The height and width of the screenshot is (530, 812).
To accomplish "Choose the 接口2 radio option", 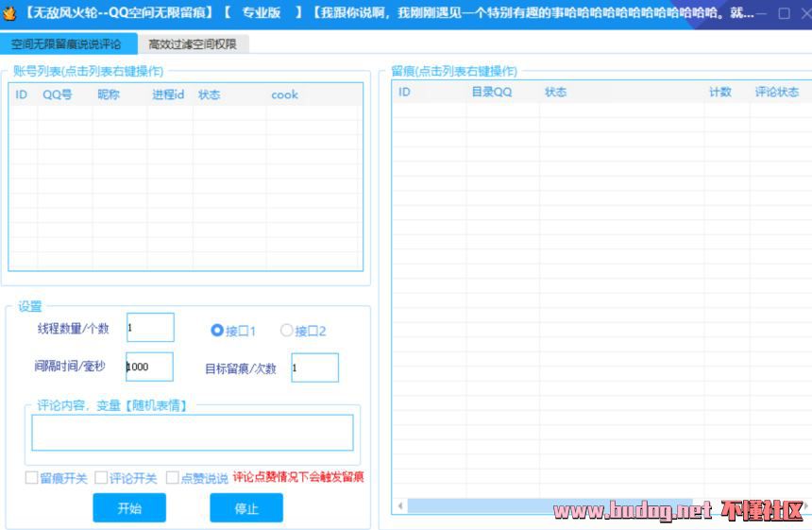I will pos(287,331).
